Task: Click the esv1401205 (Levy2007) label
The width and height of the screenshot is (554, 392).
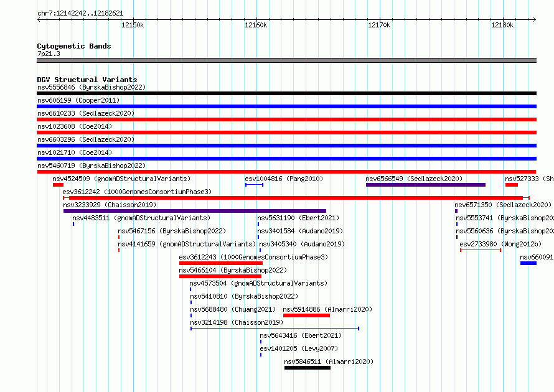Action: [299, 348]
